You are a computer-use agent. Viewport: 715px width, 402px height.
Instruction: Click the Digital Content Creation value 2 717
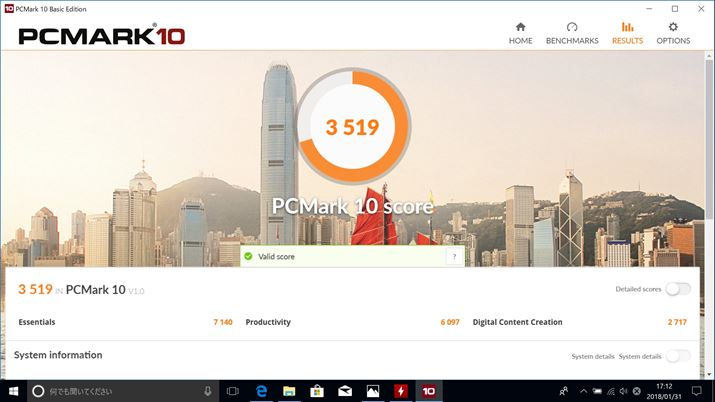(677, 322)
